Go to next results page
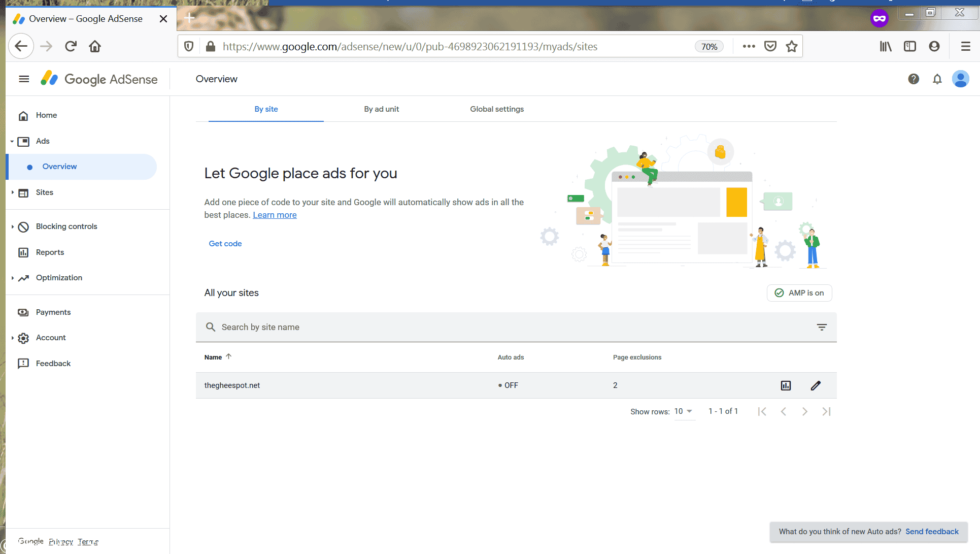This screenshot has height=554, width=980. pos(805,411)
